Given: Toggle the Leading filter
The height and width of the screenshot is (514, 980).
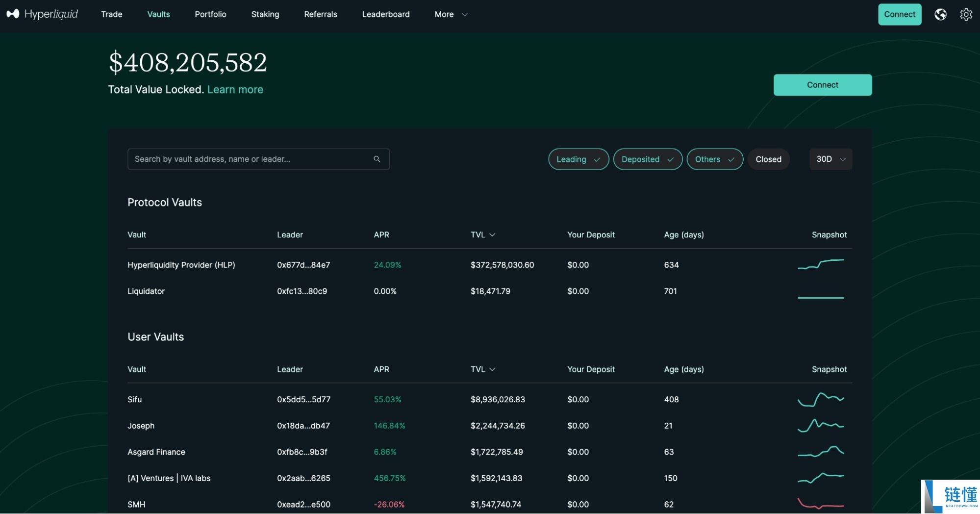Looking at the screenshot, I should click(578, 159).
